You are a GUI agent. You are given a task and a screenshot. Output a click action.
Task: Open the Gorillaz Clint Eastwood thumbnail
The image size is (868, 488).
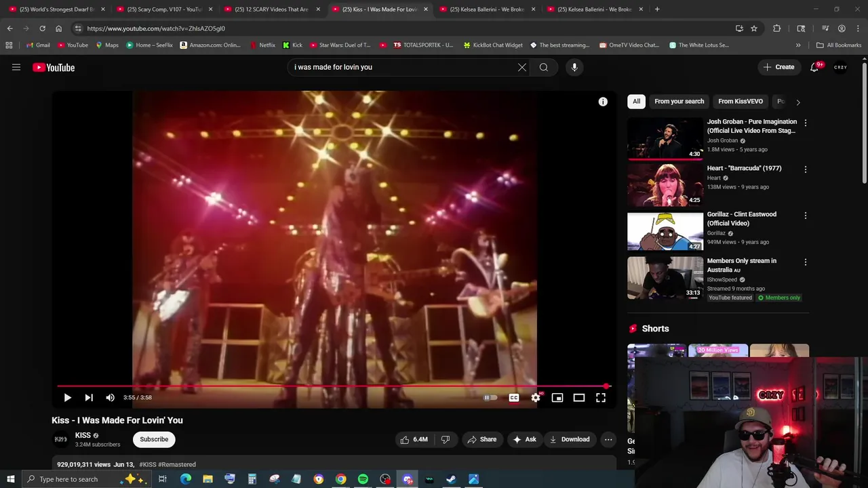point(665,232)
